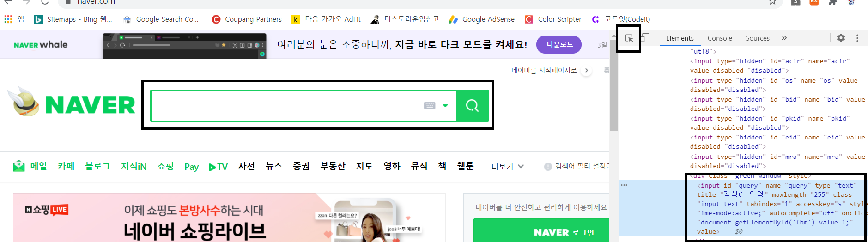Open 티스토리운영참고 bookmark

click(405, 19)
